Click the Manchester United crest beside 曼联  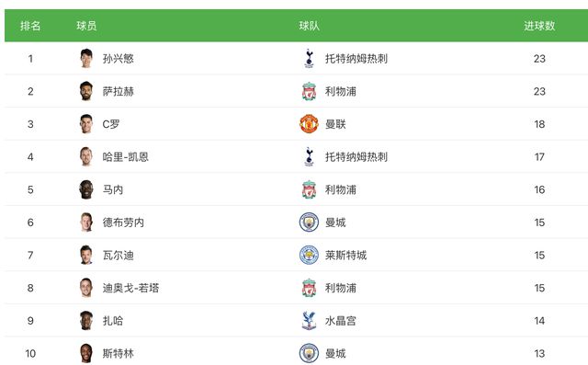click(x=309, y=124)
